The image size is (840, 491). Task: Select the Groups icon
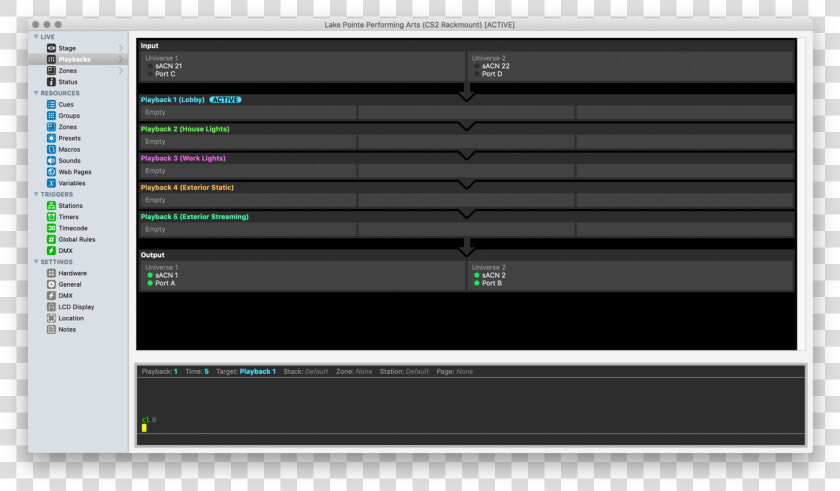(51, 116)
